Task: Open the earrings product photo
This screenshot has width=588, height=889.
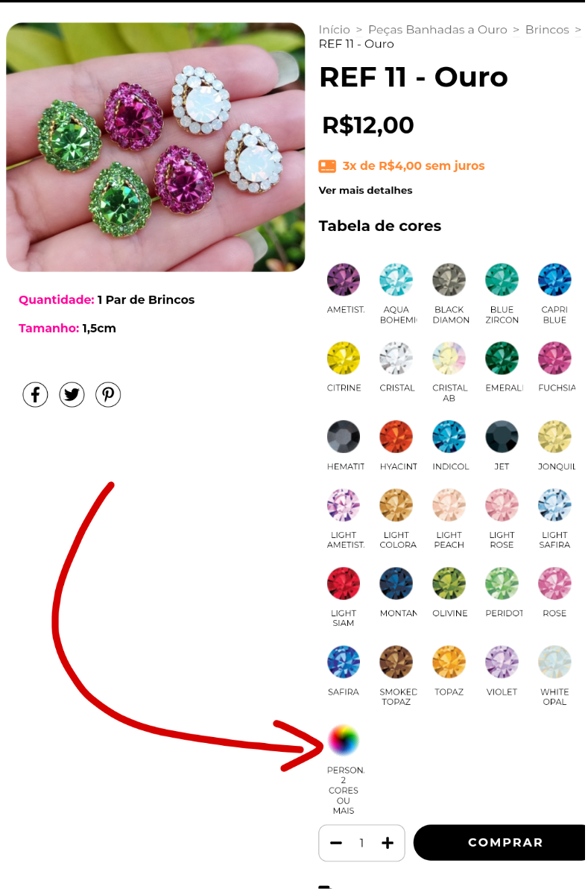Action: [x=155, y=148]
